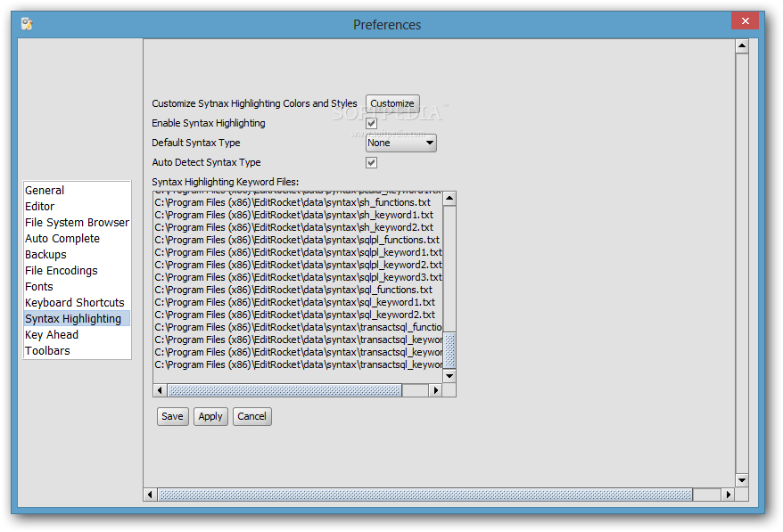This screenshot has width=783, height=532.
Task: Select sql_keyword2.txt keyword file
Action: (x=298, y=315)
